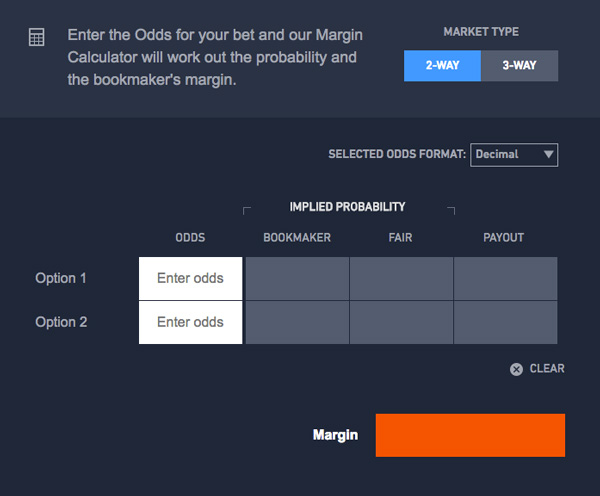The image size is (600, 496).
Task: Select the 2-WAY market type
Action: click(442, 65)
